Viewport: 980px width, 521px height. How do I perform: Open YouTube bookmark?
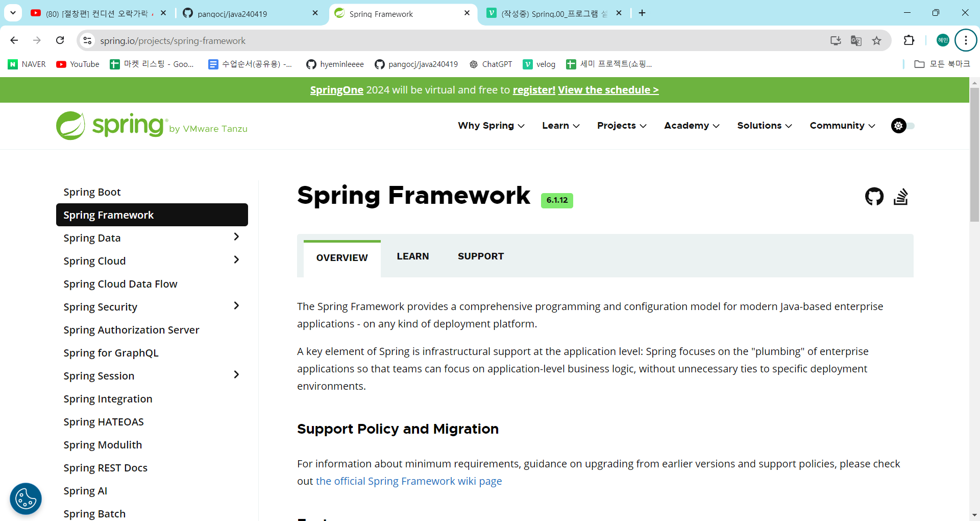(78, 64)
